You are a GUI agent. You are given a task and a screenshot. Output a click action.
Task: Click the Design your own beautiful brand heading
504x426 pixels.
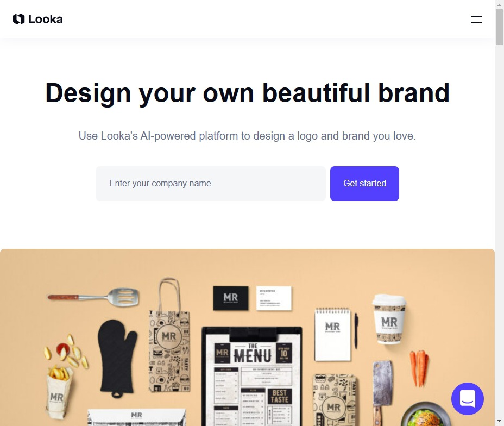(x=247, y=93)
